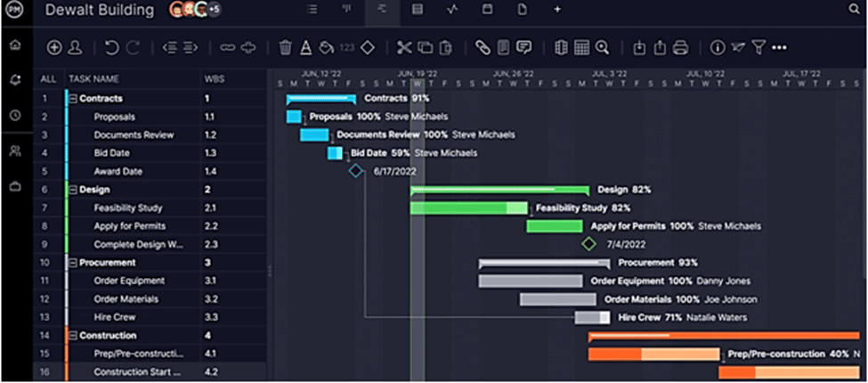
Task: Click the trash delete icon
Action: (x=285, y=47)
